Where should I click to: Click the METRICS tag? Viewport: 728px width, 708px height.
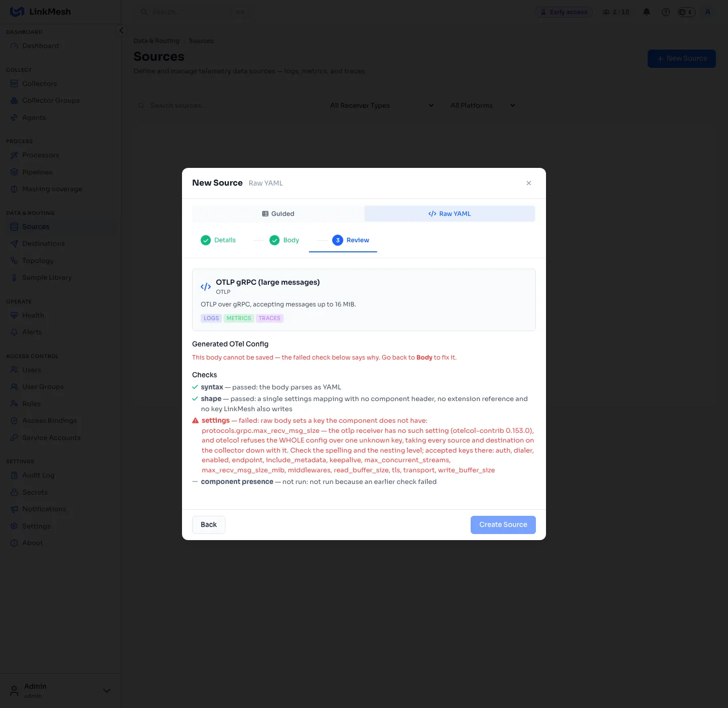239,319
